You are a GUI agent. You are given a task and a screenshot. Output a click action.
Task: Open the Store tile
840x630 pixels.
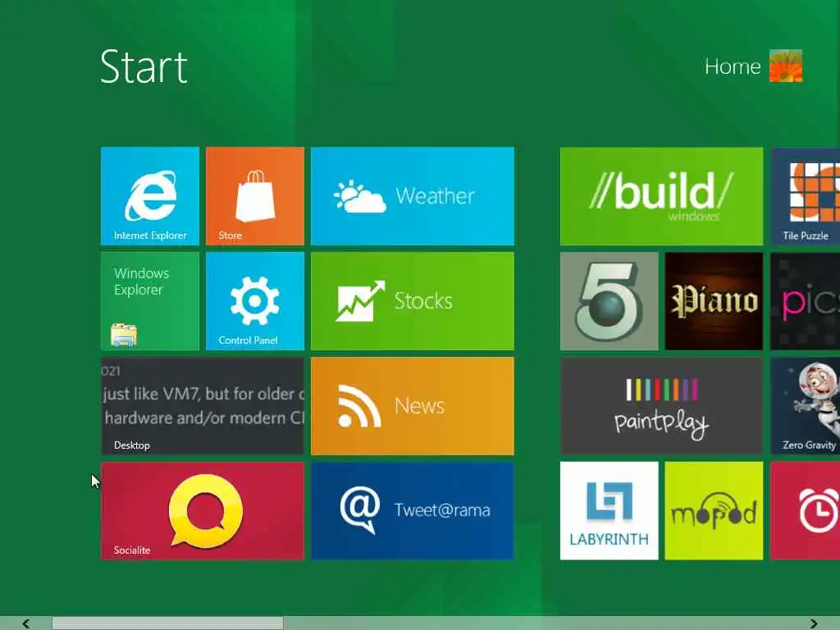point(255,196)
